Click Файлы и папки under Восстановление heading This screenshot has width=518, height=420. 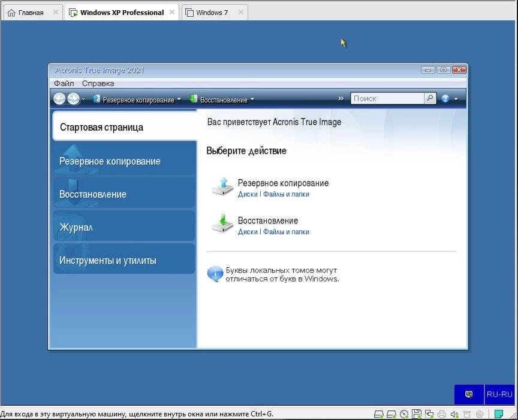point(286,232)
